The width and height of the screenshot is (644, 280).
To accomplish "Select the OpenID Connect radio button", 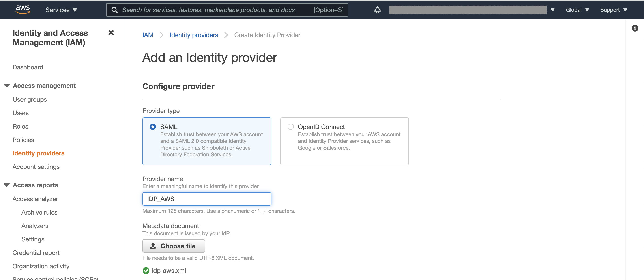I will pyautogui.click(x=290, y=127).
